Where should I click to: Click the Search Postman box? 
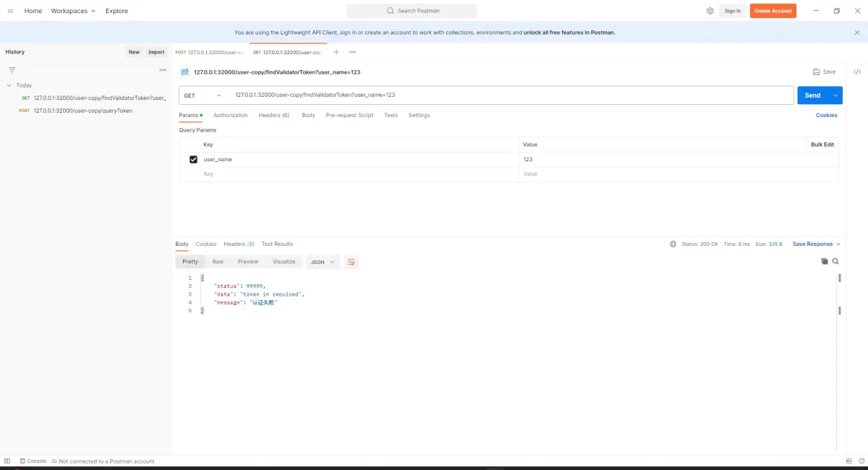(x=412, y=11)
